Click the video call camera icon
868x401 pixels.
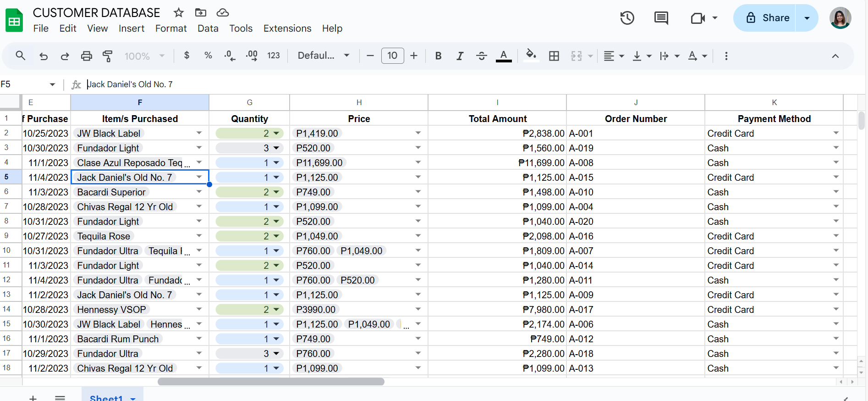point(698,18)
